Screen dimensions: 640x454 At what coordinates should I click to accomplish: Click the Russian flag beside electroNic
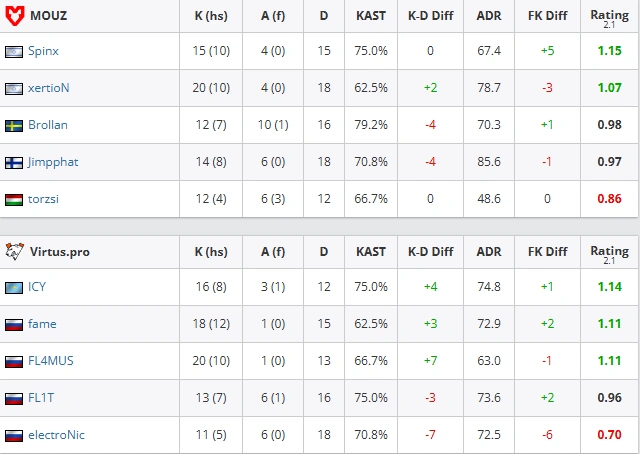tap(14, 436)
